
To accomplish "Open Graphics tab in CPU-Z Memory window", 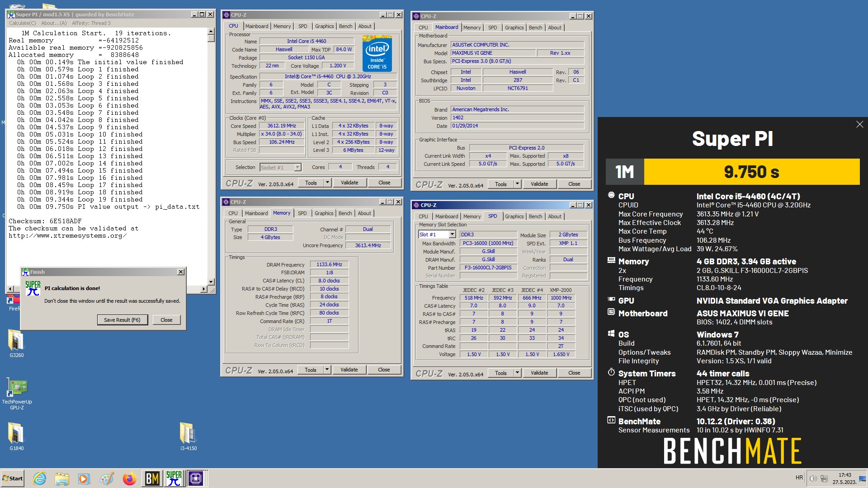I will click(x=324, y=213).
